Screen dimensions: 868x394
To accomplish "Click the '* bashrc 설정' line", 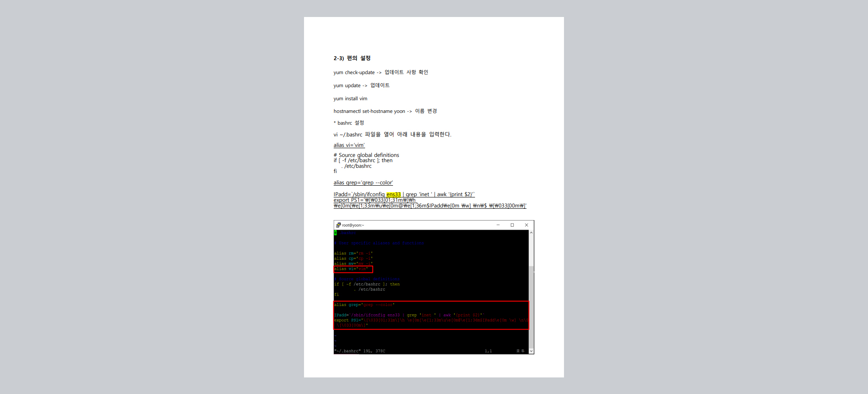I will pos(349,123).
